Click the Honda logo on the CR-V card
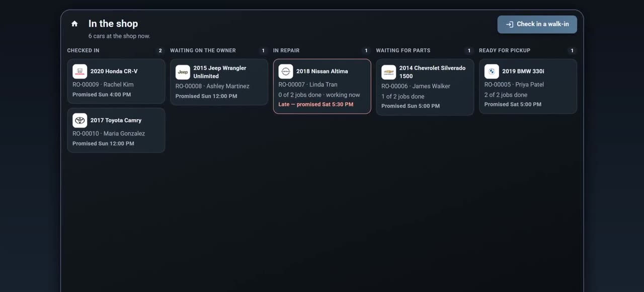The image size is (644, 292). coord(79,71)
